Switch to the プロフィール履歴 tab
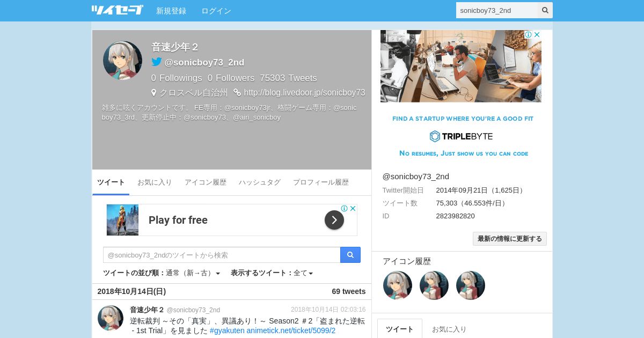 point(321,182)
